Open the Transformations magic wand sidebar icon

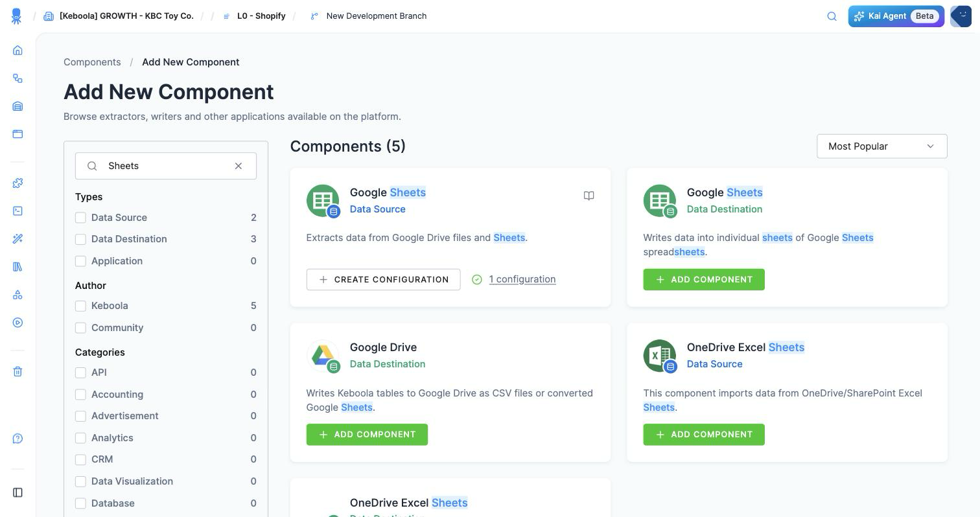[x=17, y=239]
